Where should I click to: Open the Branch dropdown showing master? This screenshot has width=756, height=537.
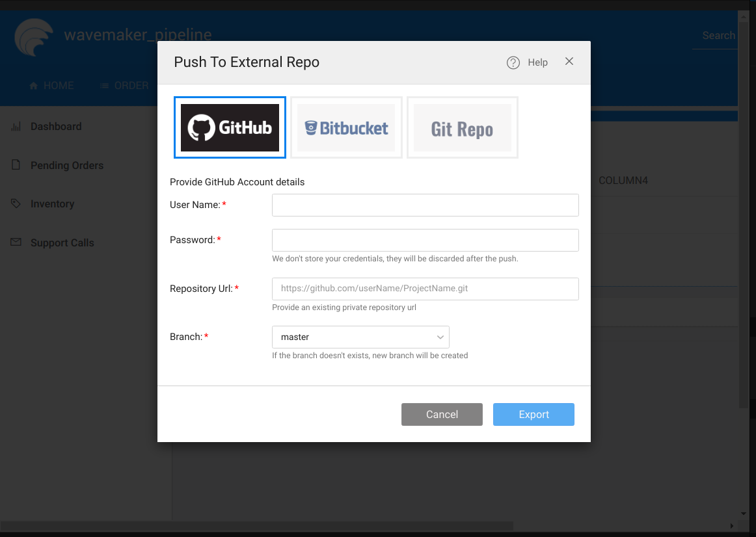click(360, 337)
